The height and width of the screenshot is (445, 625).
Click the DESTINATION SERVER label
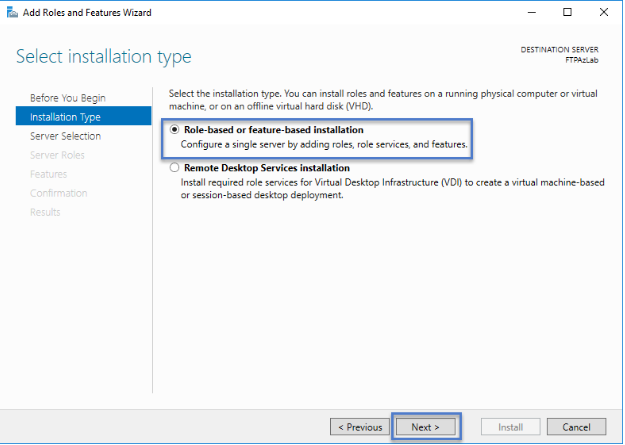560,50
